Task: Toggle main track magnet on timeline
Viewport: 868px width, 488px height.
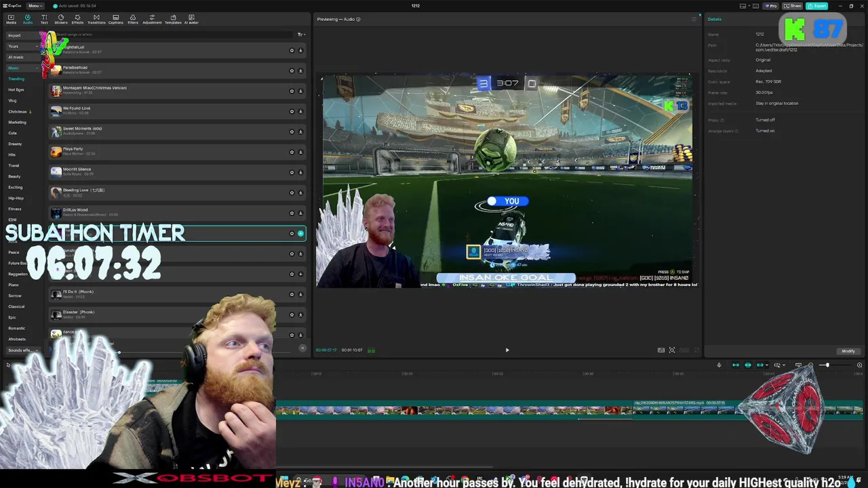Action: [736, 365]
